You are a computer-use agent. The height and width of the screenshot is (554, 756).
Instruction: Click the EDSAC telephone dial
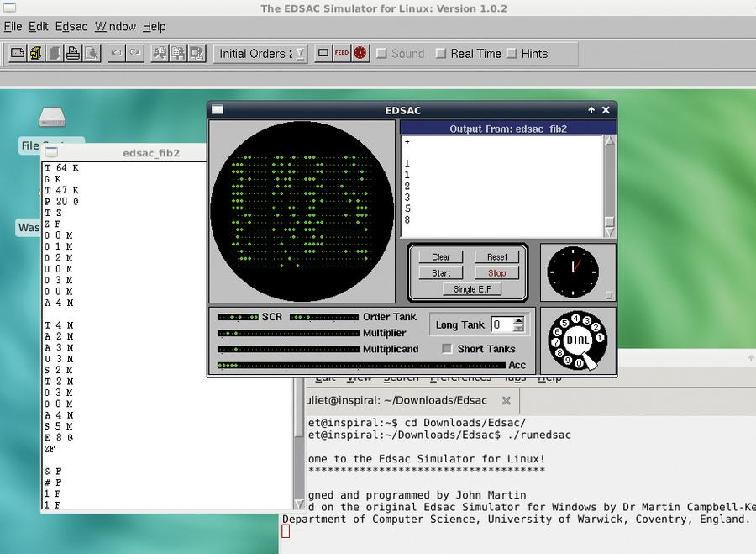578,340
